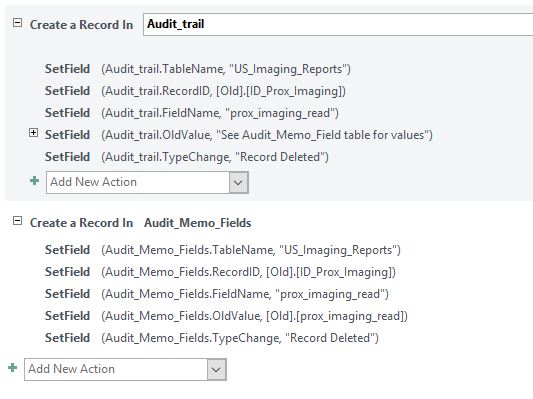Viewport: 533px width, 399px height.
Task: Click the Create a Record In Audit_Memo_Fields header
Action: (x=141, y=223)
